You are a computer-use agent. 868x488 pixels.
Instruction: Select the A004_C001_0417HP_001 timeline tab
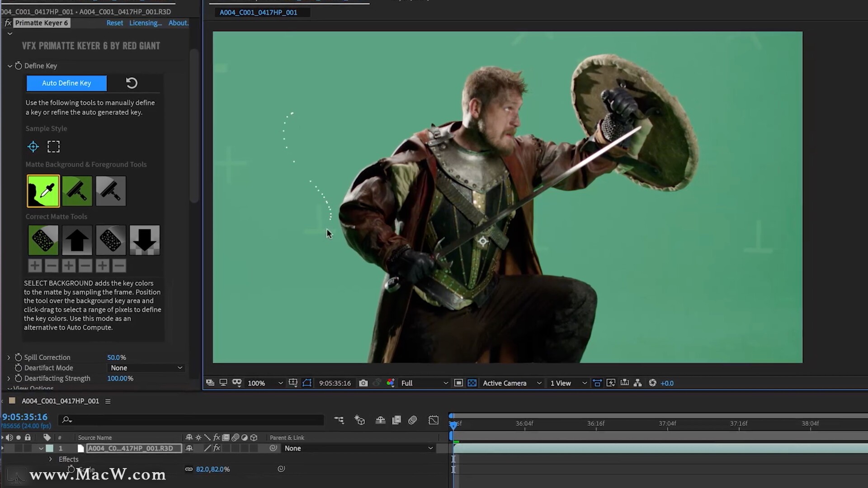[x=60, y=401]
